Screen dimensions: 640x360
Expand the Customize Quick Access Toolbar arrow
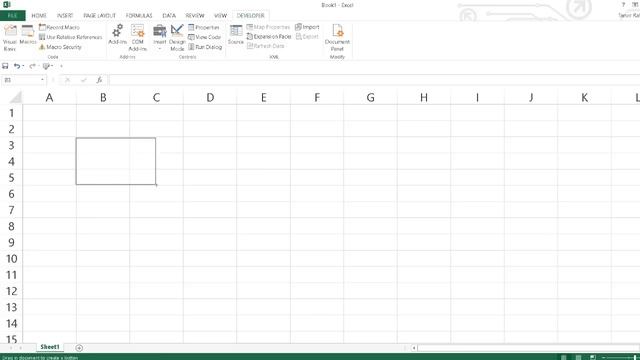(x=61, y=66)
